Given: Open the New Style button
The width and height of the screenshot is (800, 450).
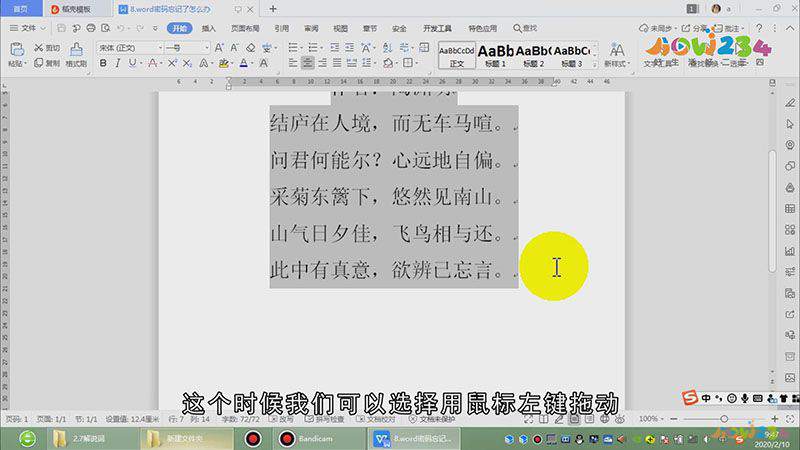Looking at the screenshot, I should pos(617,55).
